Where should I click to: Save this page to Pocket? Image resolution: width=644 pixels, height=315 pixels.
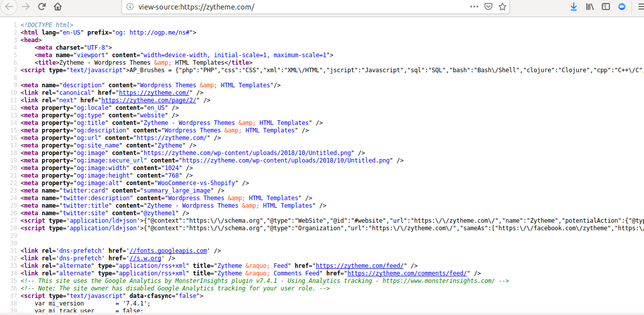pos(488,7)
